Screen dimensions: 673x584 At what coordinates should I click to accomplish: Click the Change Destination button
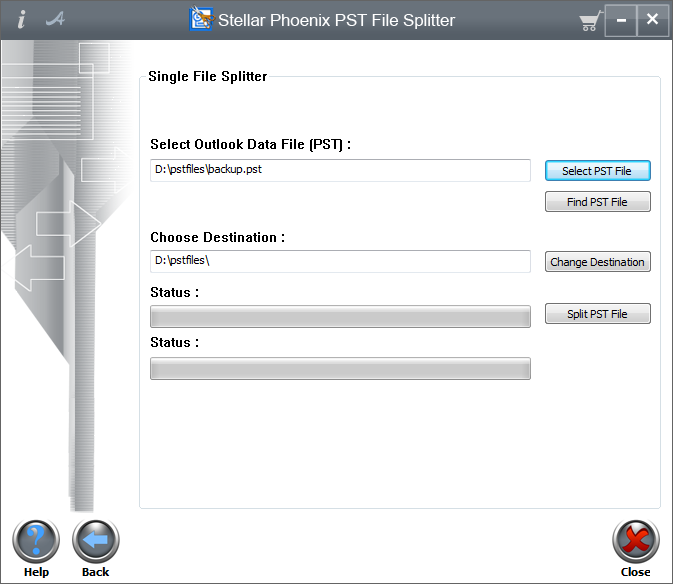click(597, 262)
